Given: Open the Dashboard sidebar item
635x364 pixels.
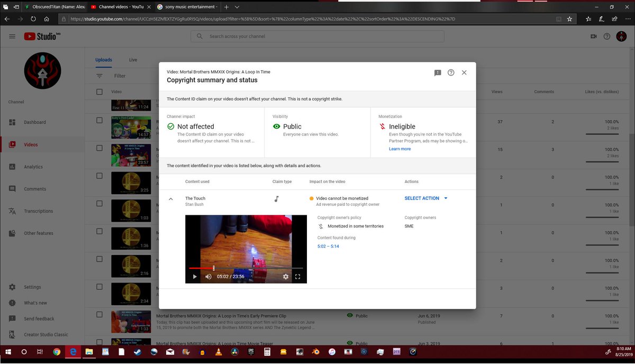Looking at the screenshot, I should click(x=42, y=122).
